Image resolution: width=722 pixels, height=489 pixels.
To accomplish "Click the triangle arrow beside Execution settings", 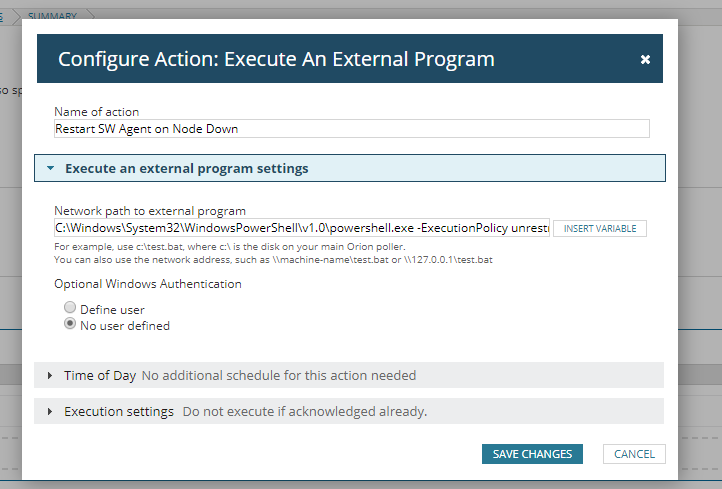I will [x=50, y=412].
